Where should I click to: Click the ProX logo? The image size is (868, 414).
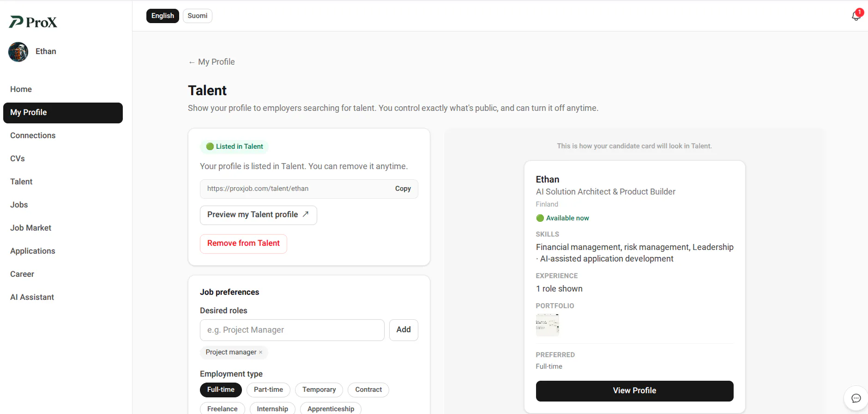click(33, 22)
